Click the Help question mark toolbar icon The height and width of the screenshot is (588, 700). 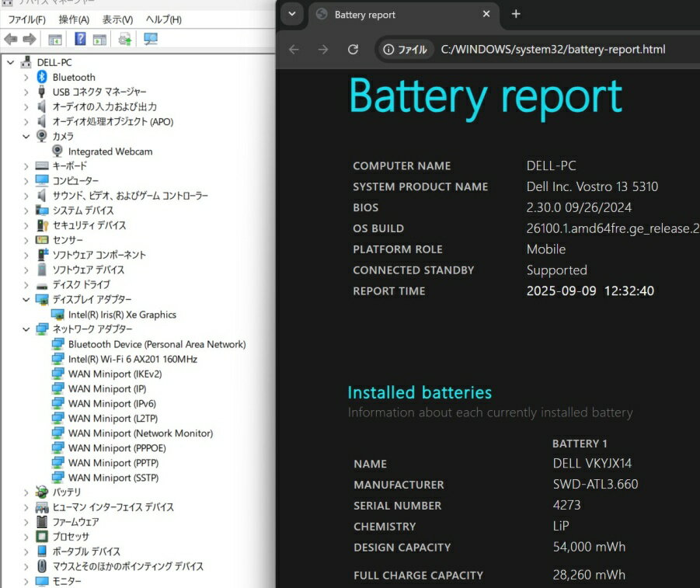[x=80, y=40]
